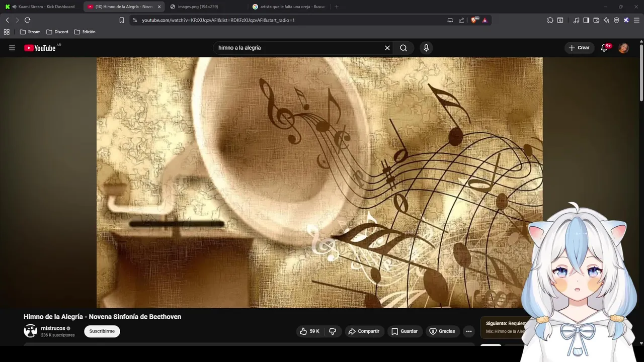Open the Stream bookmarks folder
The height and width of the screenshot is (362, 644).
[30, 32]
